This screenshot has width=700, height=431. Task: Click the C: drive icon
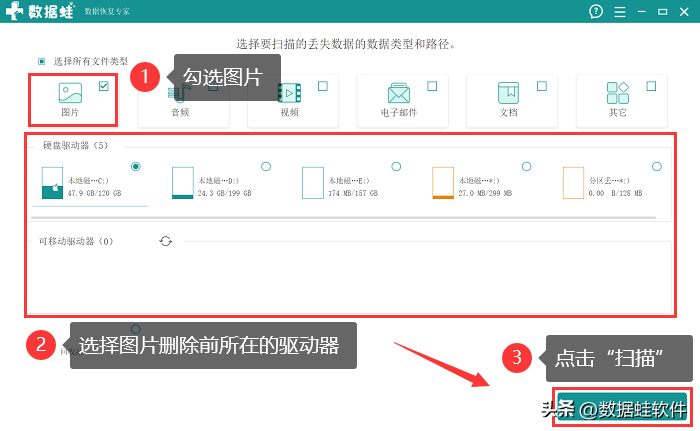(x=52, y=183)
